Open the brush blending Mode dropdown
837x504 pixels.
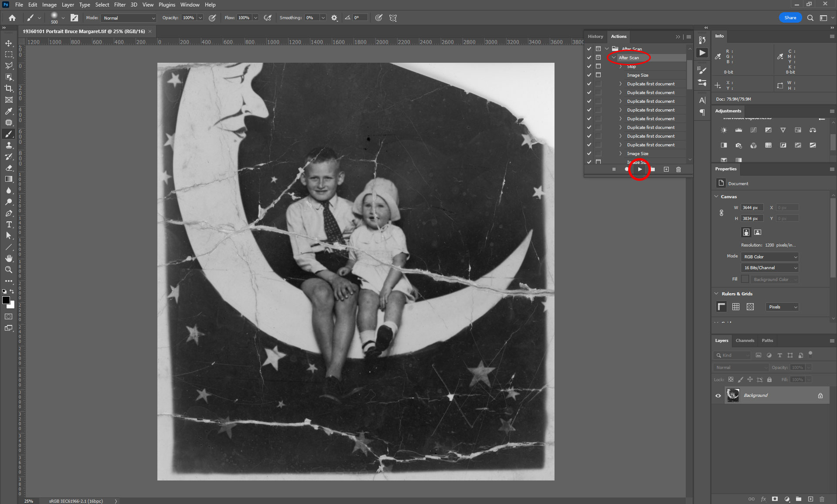129,18
